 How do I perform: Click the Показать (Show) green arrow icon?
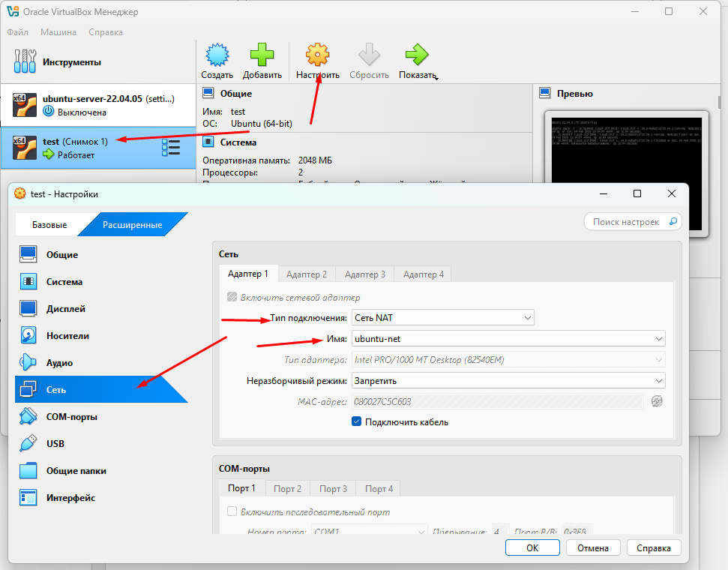[x=416, y=54]
